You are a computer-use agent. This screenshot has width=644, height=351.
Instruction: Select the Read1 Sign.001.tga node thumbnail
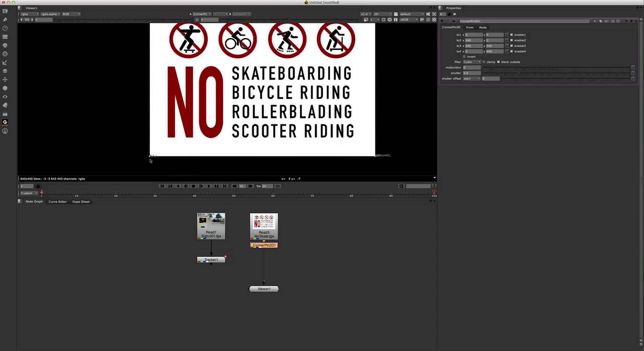tap(211, 226)
